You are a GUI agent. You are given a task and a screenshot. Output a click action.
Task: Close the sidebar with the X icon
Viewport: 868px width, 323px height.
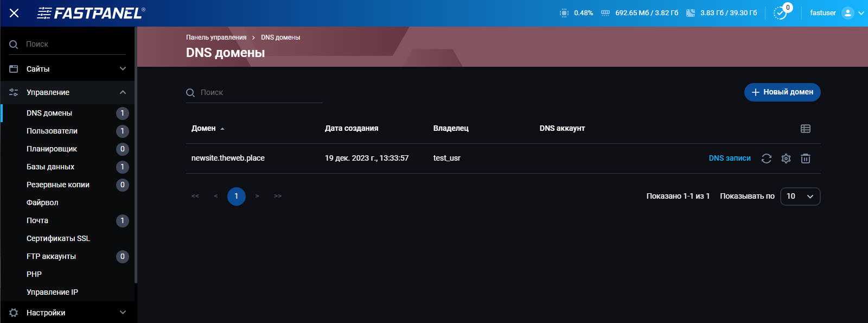[14, 13]
